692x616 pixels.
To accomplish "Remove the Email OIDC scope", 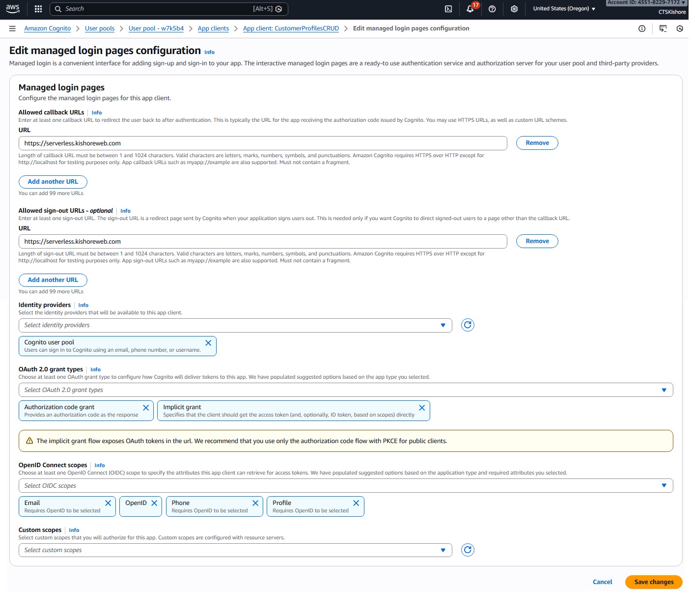I will point(108,504).
